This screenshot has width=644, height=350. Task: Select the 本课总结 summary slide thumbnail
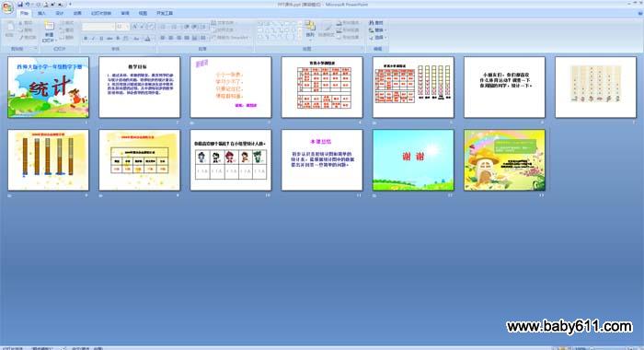tap(322, 160)
